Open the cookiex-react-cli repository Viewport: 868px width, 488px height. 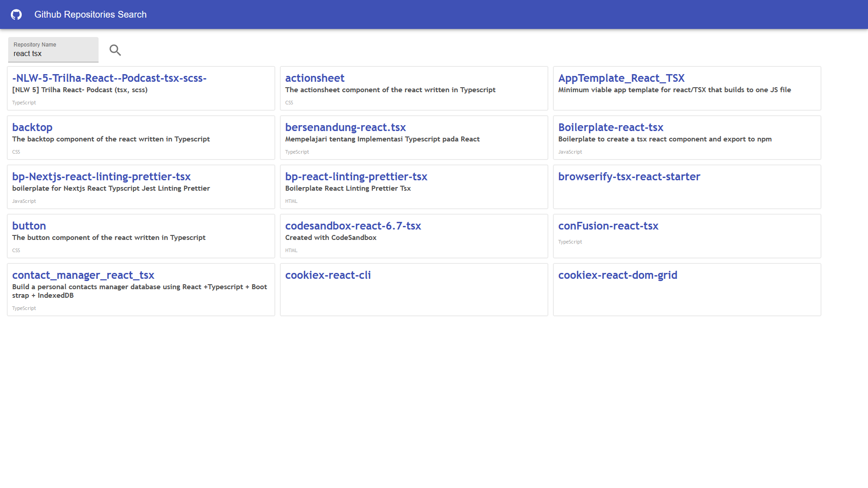[328, 275]
